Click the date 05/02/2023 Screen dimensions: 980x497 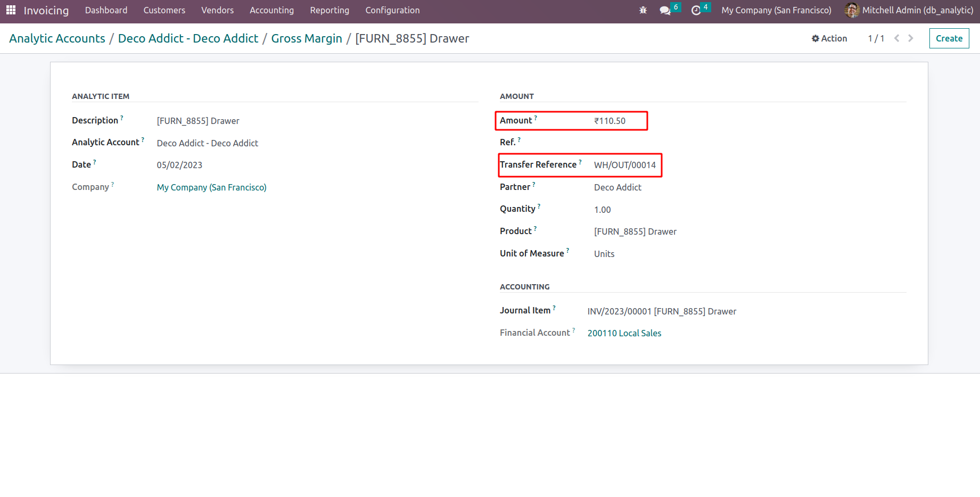click(x=179, y=165)
